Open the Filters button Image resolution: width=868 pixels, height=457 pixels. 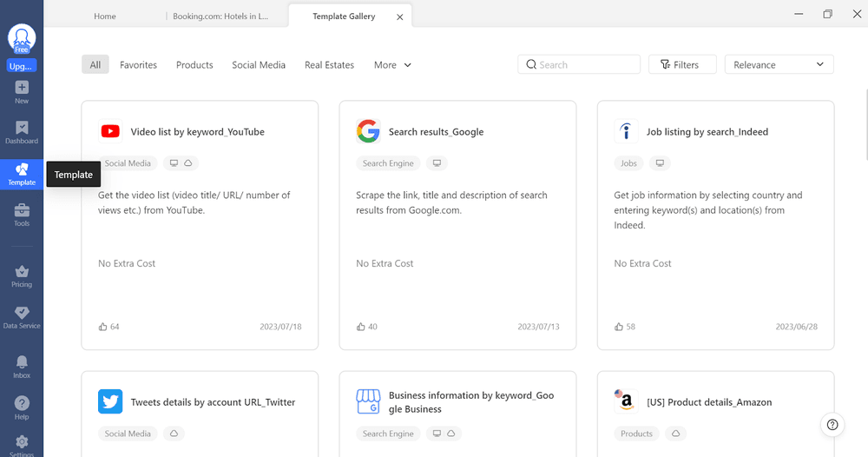(x=682, y=64)
